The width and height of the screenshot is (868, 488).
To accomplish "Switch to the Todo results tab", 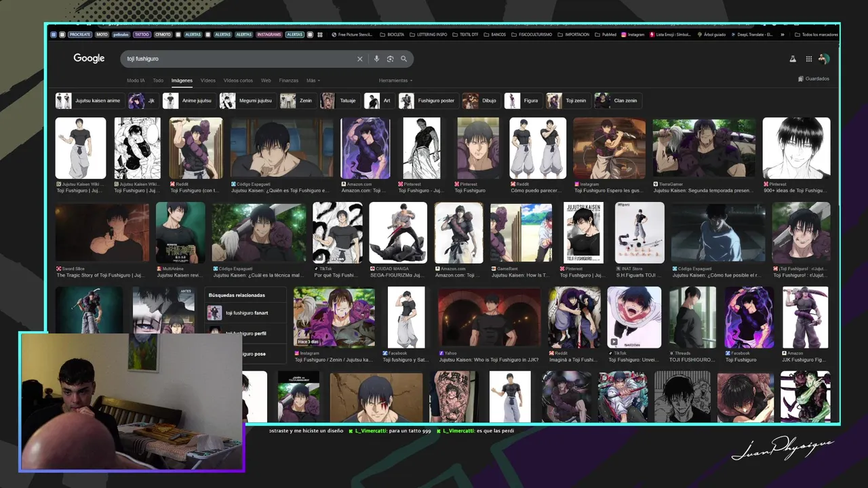I will 158,81.
